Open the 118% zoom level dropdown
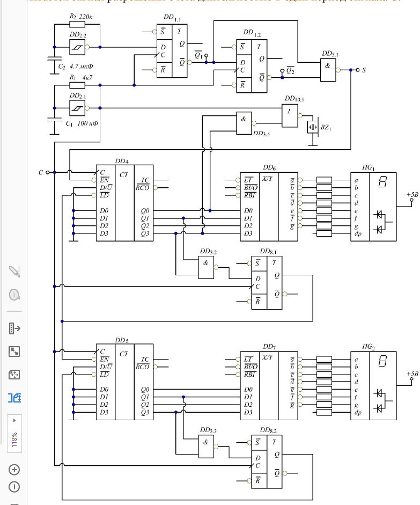Screen dimensions: 420x505 click(14, 434)
